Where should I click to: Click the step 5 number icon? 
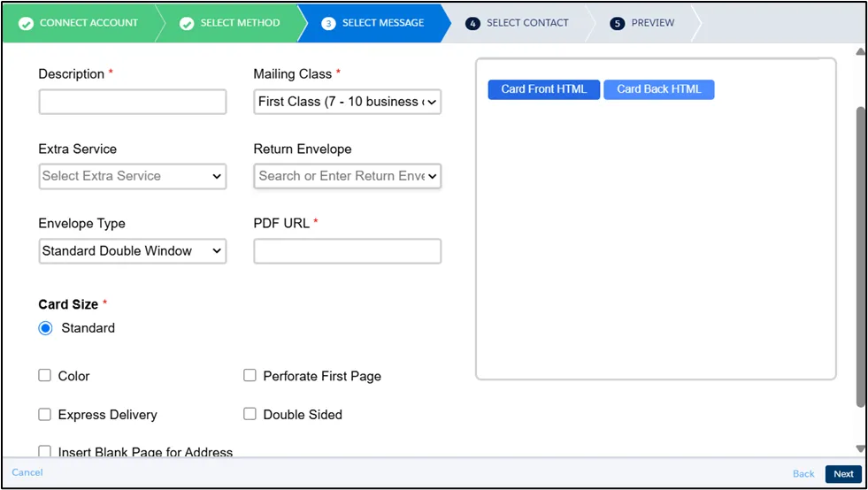618,23
